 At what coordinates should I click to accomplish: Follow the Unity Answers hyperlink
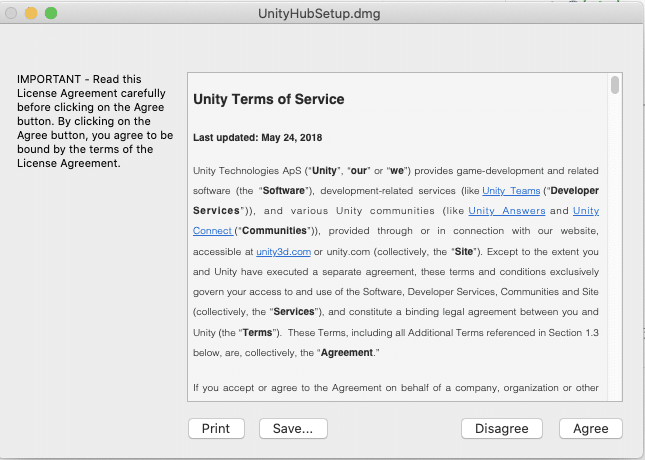point(507,211)
